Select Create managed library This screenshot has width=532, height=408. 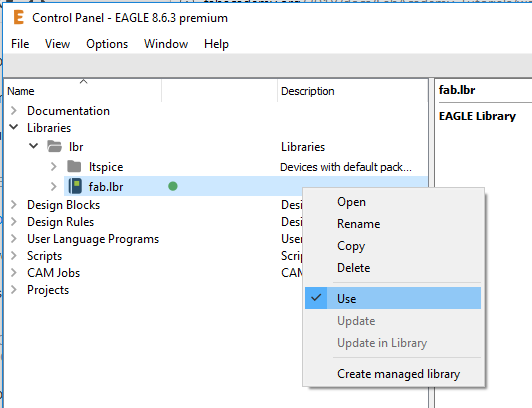click(x=398, y=374)
